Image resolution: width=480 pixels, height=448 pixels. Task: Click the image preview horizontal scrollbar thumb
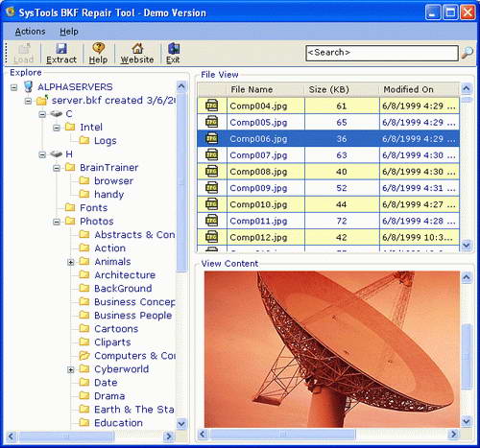(282, 434)
